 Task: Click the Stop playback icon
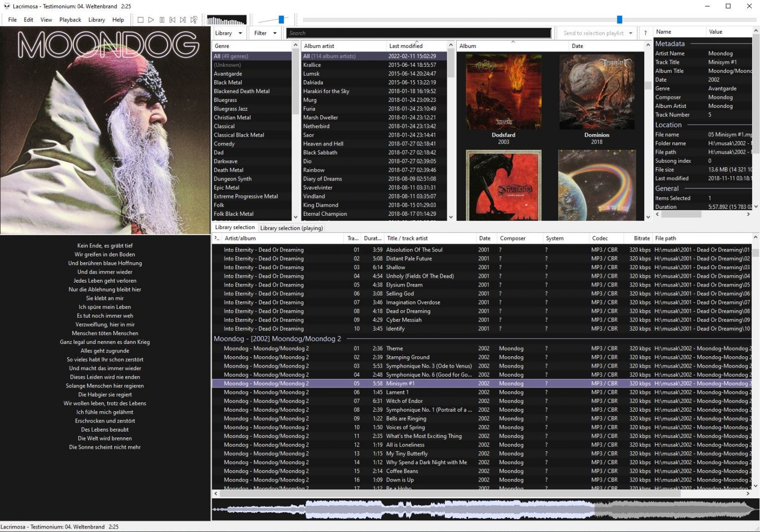(x=140, y=20)
